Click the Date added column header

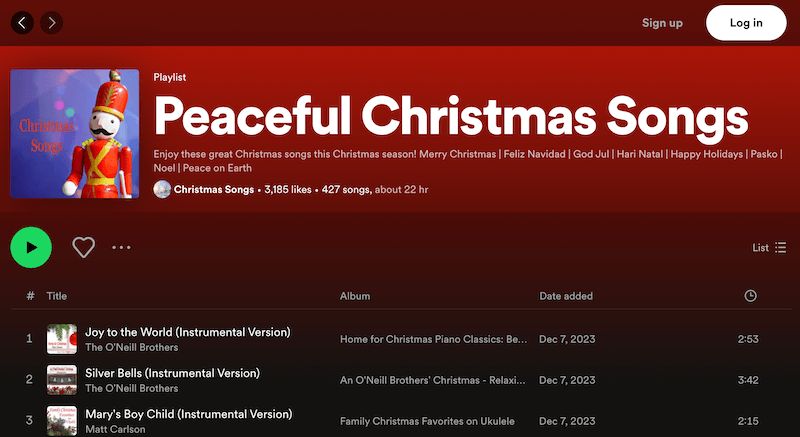pyautogui.click(x=566, y=296)
